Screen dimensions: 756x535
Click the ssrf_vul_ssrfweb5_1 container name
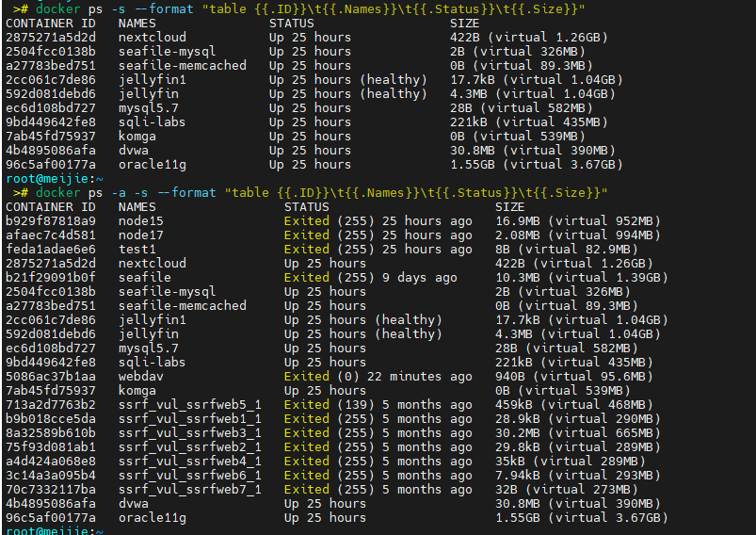[x=190, y=405]
